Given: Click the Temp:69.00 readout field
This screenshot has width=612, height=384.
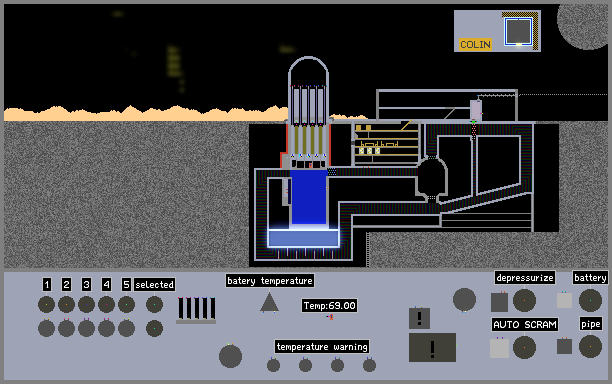Looking at the screenshot, I should point(329,306).
